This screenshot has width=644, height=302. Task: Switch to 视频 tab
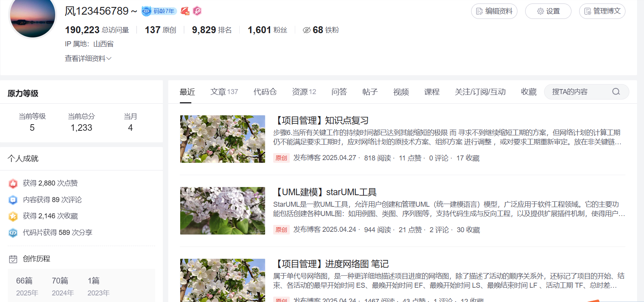401,92
